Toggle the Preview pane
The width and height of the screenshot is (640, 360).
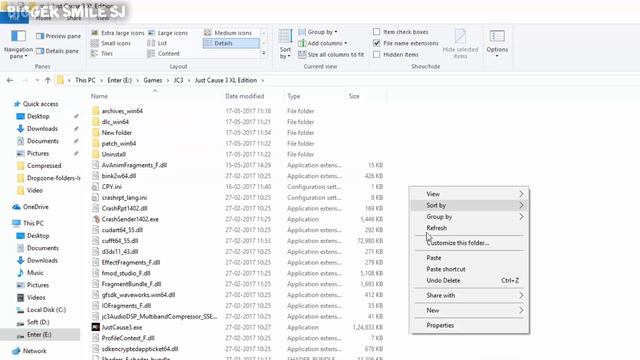point(58,36)
